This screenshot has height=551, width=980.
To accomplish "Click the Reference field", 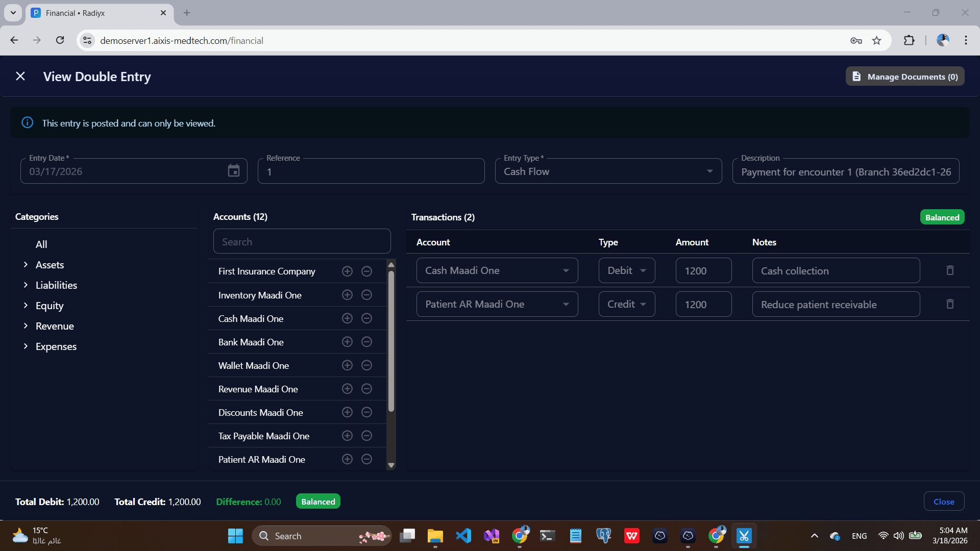I will click(x=371, y=171).
